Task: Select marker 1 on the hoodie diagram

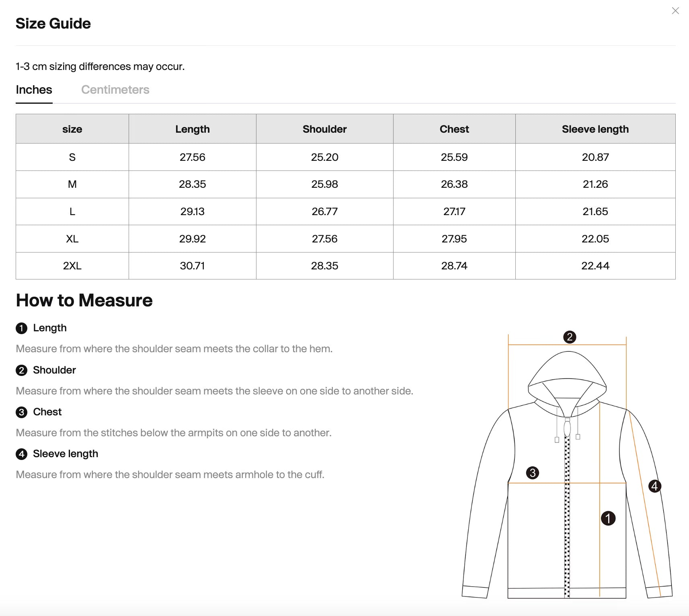Action: pos(609,519)
